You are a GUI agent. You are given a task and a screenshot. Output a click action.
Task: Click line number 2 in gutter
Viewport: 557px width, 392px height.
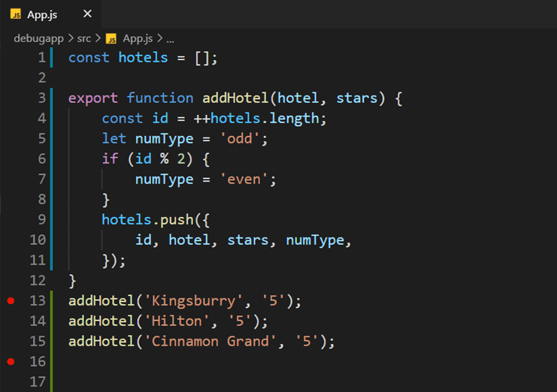point(42,77)
